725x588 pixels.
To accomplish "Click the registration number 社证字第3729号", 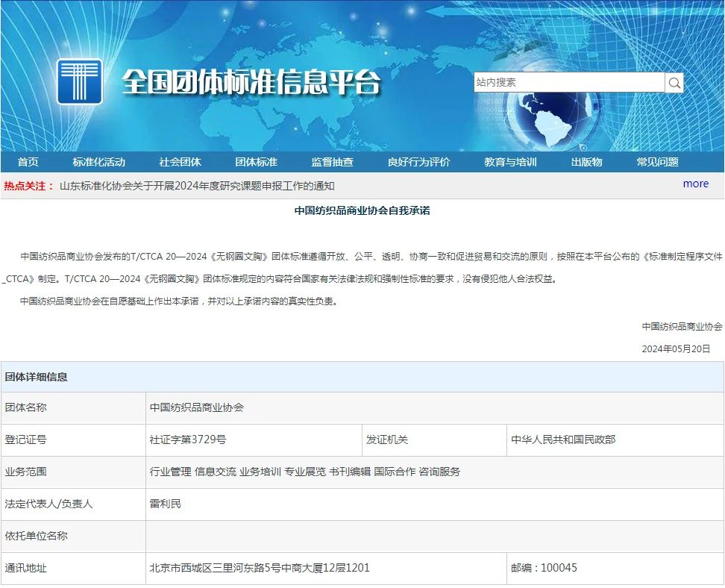I will click(188, 440).
